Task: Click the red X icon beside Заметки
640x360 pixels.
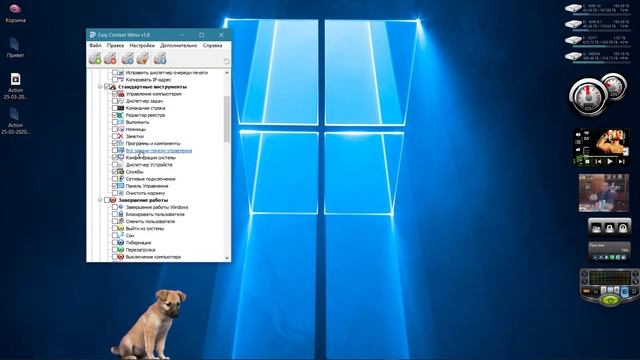Action: tap(120, 136)
